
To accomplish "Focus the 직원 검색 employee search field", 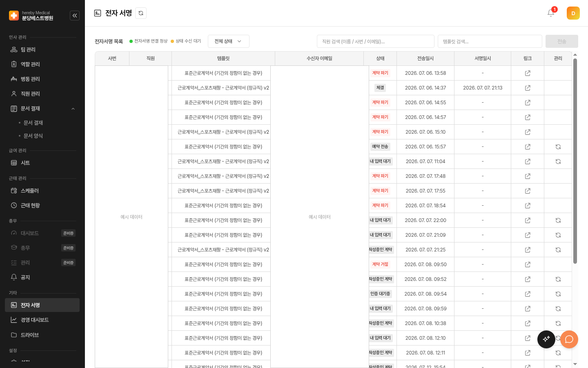I will pyautogui.click(x=376, y=41).
